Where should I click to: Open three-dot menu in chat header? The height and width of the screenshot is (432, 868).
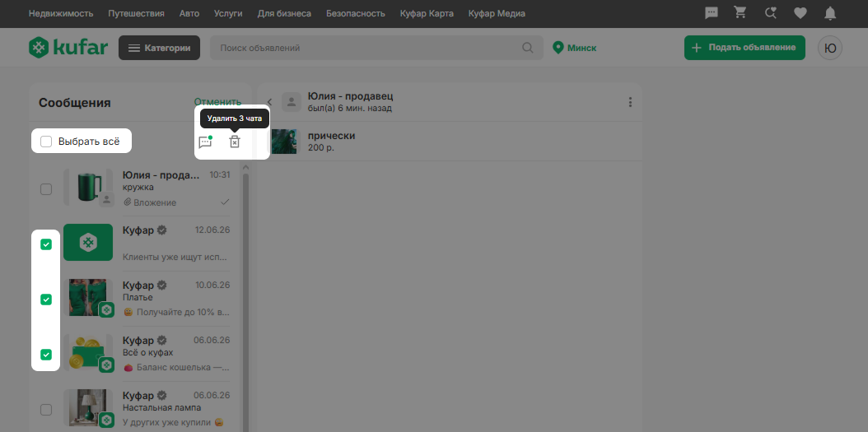630,102
